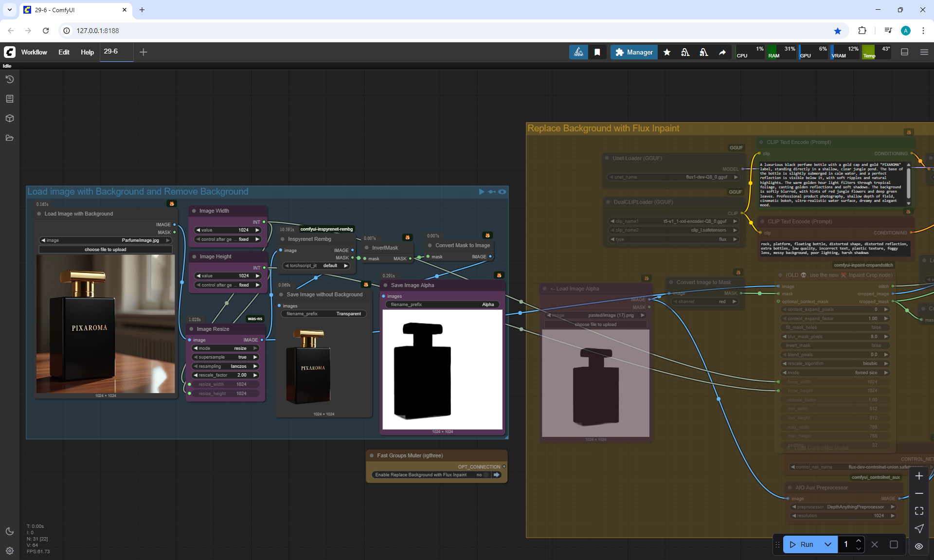Open the model library cube icon
The width and height of the screenshot is (934, 560).
click(9, 118)
